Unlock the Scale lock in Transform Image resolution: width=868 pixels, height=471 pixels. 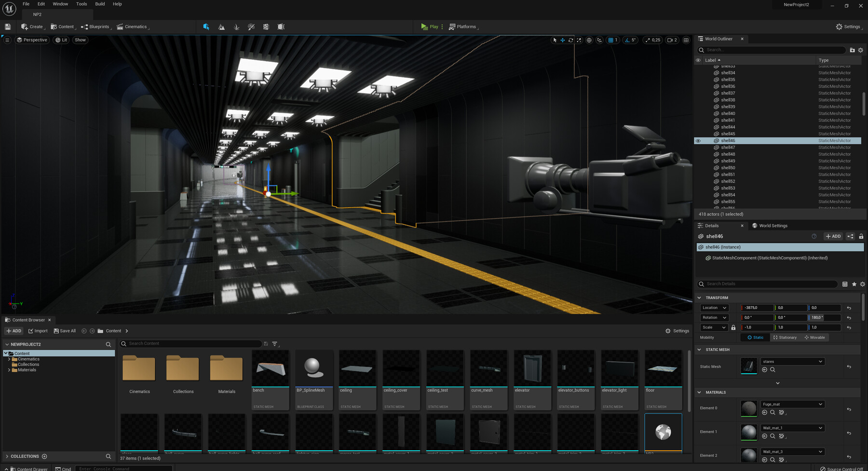[x=733, y=327]
